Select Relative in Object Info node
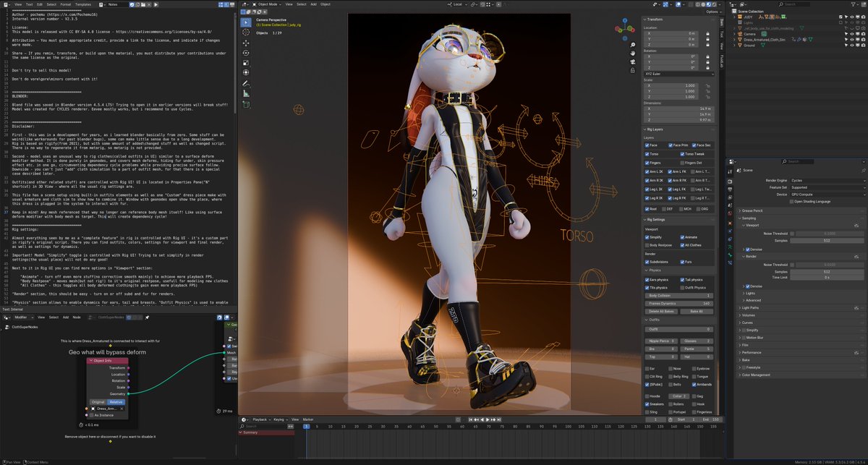868x465 pixels. point(116,401)
